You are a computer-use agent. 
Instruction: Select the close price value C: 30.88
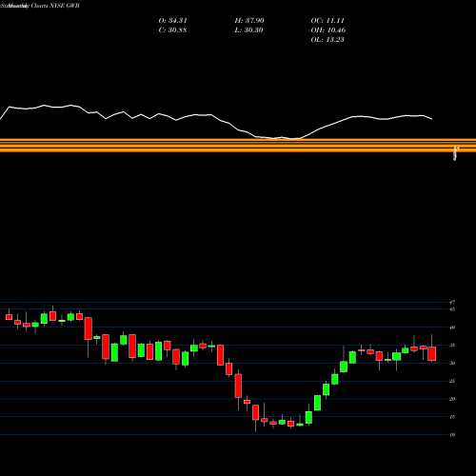click(x=172, y=30)
